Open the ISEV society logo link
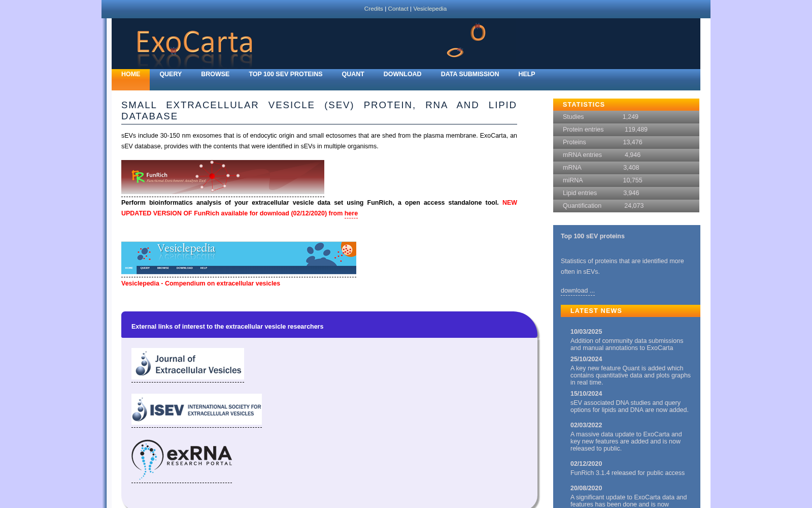 tap(196, 409)
